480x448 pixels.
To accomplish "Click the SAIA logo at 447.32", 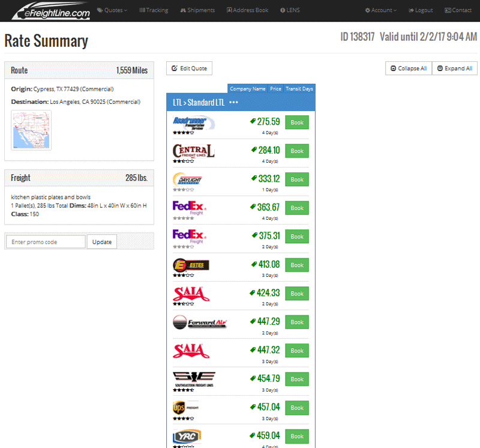I will point(191,351).
